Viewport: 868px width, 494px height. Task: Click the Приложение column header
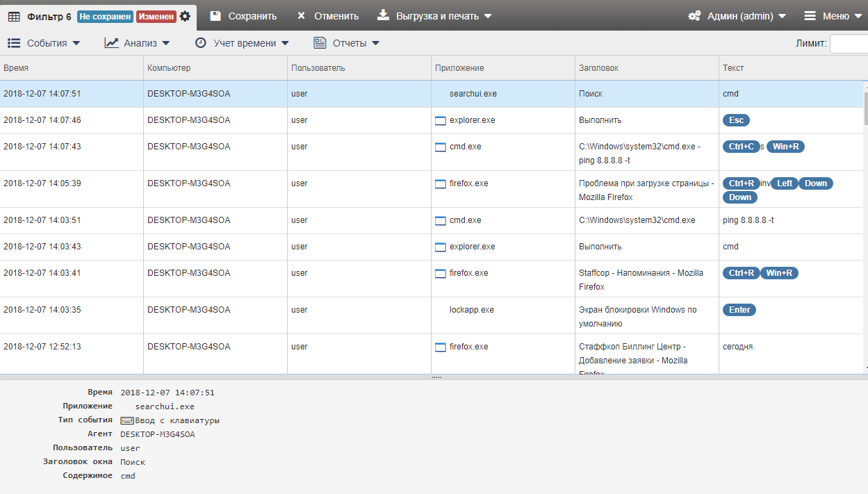tap(459, 68)
